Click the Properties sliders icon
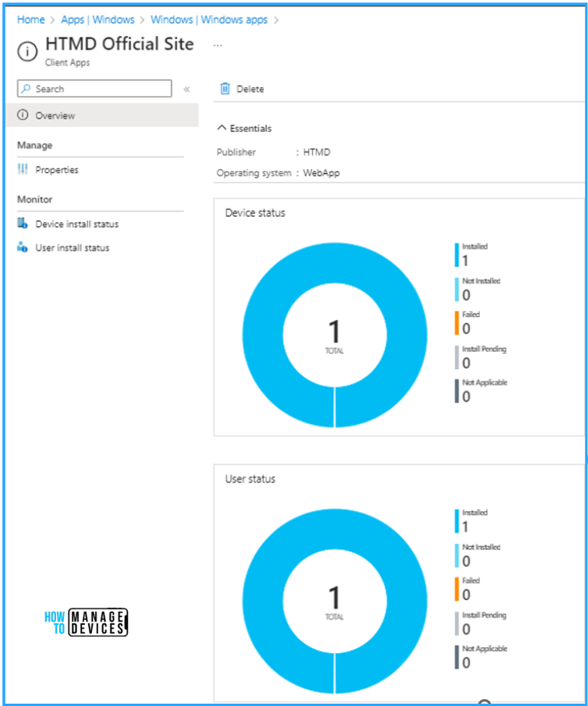This screenshot has height=706, width=588. pos(23,169)
